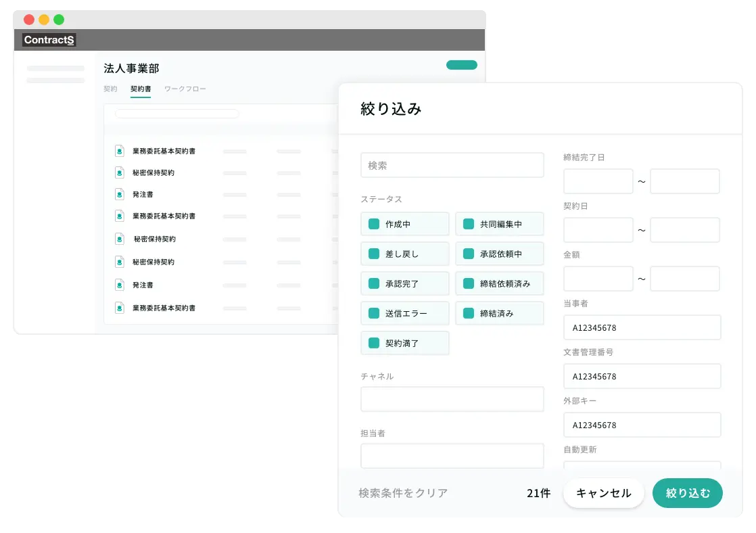Screen dimensions: 756x533
Task: Uncheck the 締結済み status filter
Action: pos(468,313)
